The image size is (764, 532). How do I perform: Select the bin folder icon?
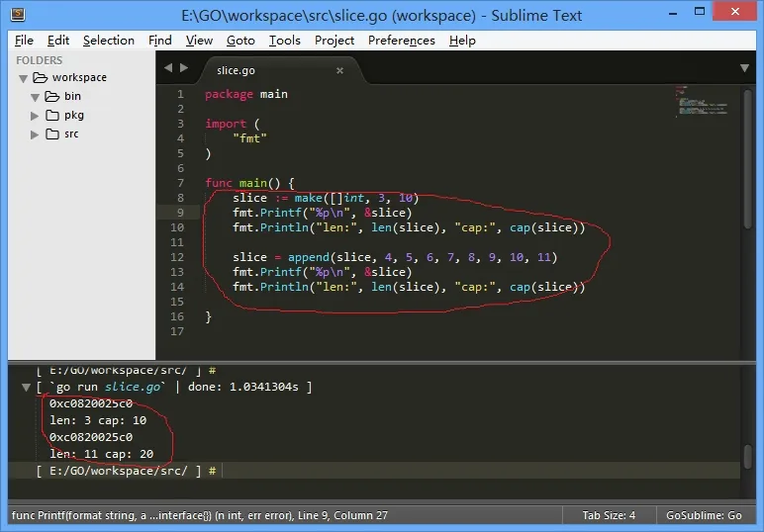(x=52, y=96)
